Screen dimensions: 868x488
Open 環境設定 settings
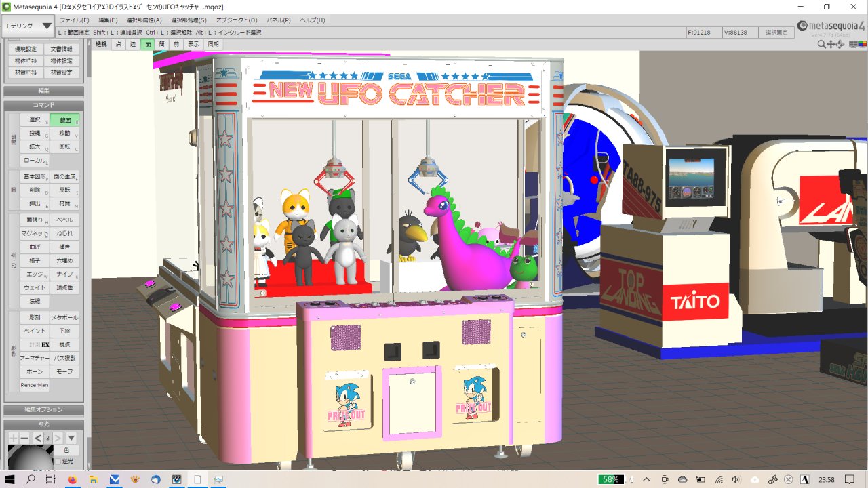[x=26, y=49]
